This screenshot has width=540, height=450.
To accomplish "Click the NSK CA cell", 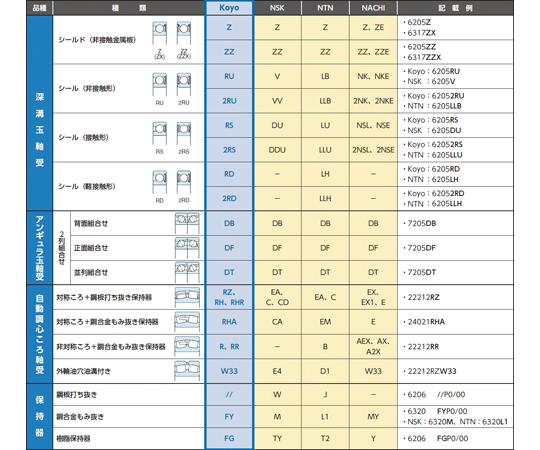I will [277, 322].
